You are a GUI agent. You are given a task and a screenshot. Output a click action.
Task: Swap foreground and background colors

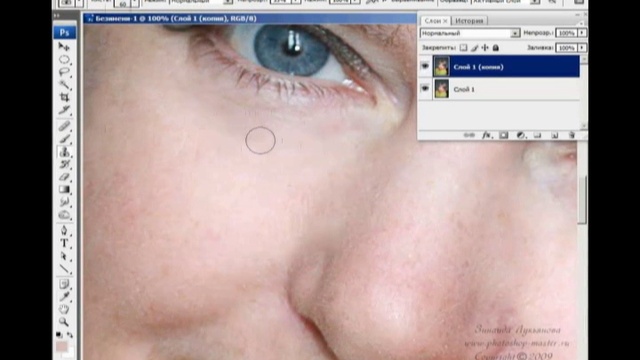70,335
